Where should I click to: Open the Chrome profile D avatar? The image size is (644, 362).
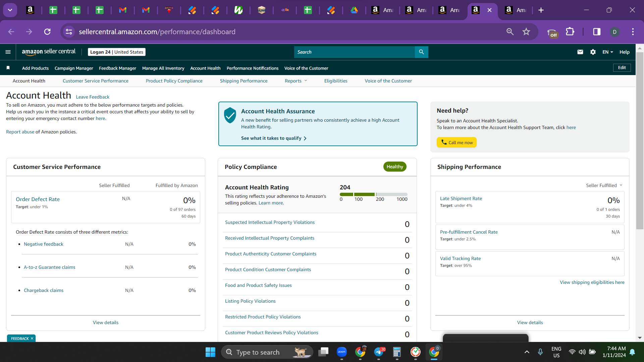tap(614, 32)
